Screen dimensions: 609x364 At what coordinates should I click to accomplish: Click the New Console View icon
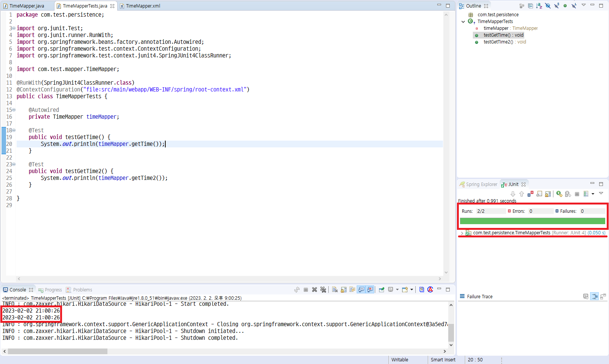pyautogui.click(x=405, y=290)
